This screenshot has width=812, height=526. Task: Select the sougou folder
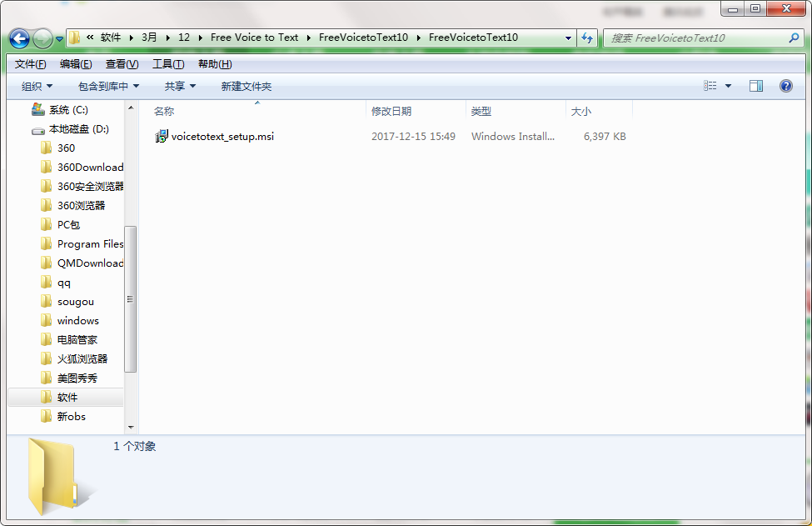pyautogui.click(x=76, y=302)
